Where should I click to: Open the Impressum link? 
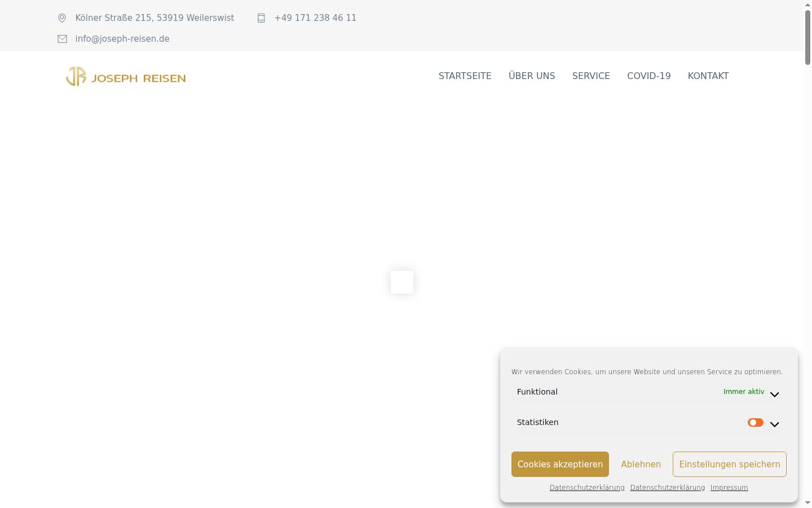pyautogui.click(x=729, y=488)
